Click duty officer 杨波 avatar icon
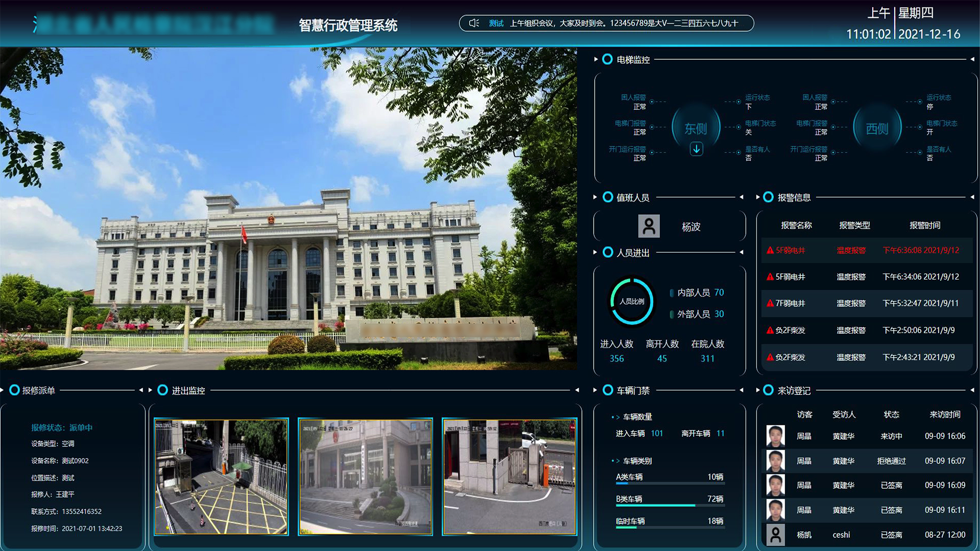The width and height of the screenshot is (980, 551). [649, 226]
